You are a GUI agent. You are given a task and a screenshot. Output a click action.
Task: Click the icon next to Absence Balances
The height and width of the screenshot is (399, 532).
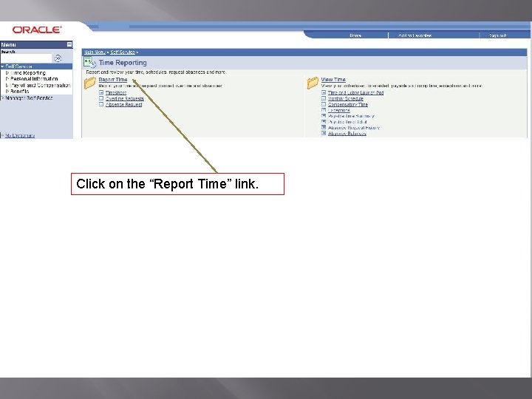[x=324, y=133]
